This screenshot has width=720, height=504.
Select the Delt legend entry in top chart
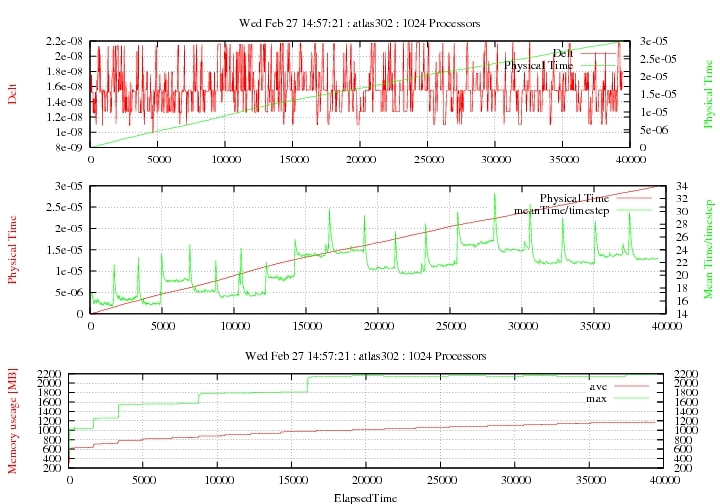(x=565, y=52)
